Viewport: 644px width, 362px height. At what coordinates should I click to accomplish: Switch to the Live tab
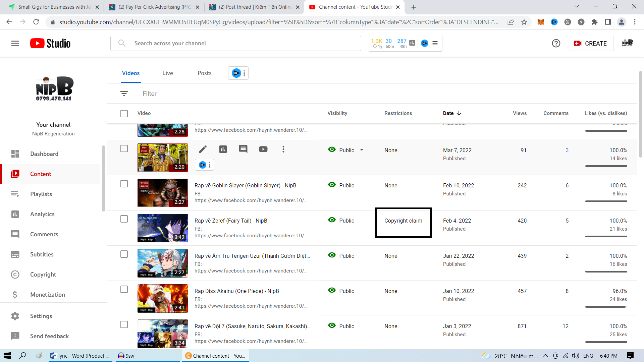168,73
